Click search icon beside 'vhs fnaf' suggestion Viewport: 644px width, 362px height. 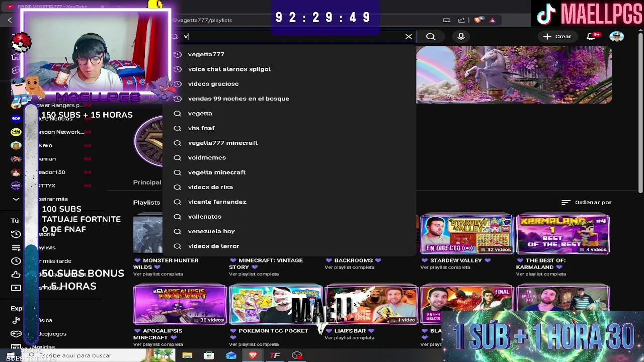(x=177, y=128)
